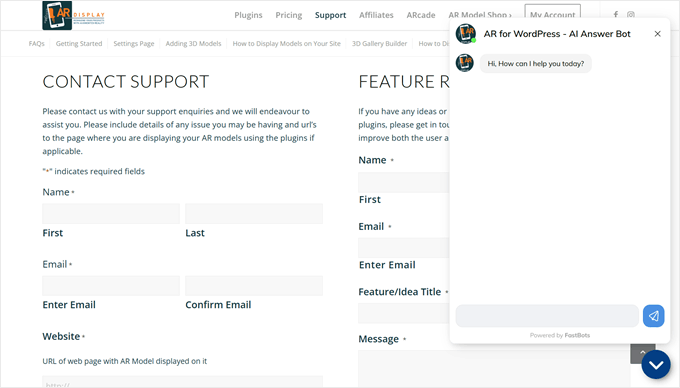Open the 3D Gallery Builder link

(379, 43)
